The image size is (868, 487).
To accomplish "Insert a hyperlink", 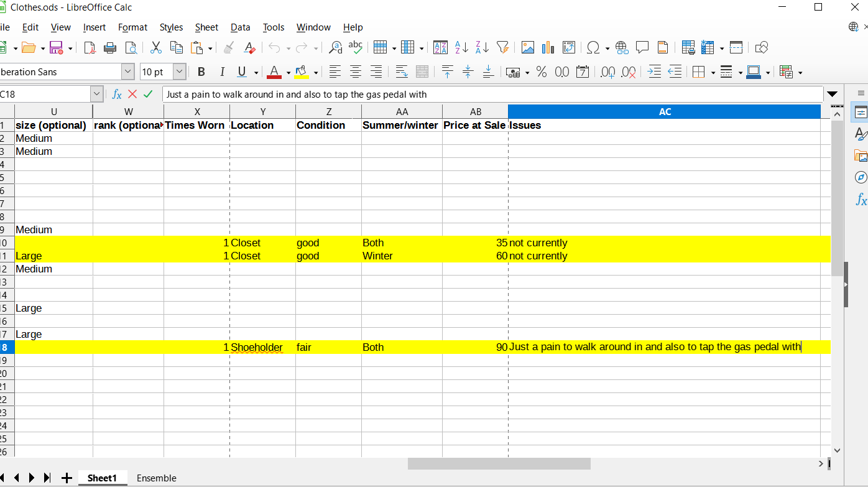I will 622,47.
